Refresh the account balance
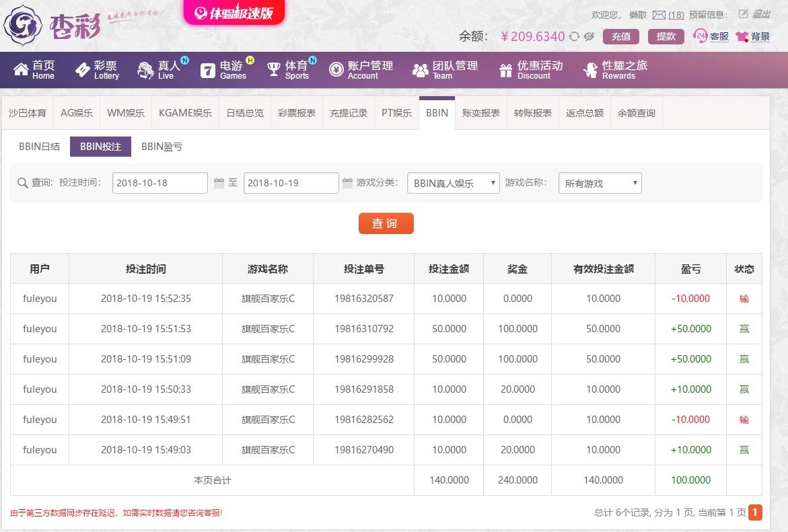788x532 pixels. (x=574, y=36)
